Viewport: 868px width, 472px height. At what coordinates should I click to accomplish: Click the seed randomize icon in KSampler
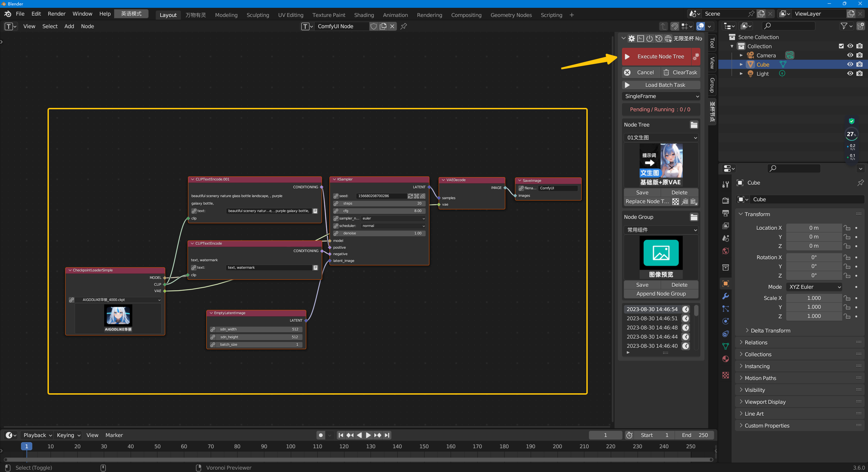(410, 196)
